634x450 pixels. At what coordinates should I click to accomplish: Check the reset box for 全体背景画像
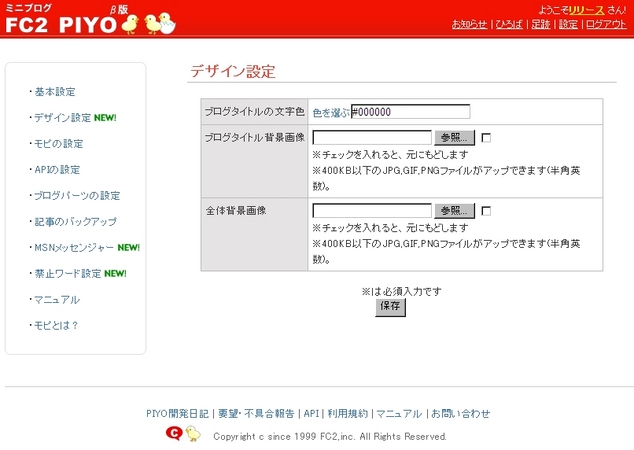486,211
